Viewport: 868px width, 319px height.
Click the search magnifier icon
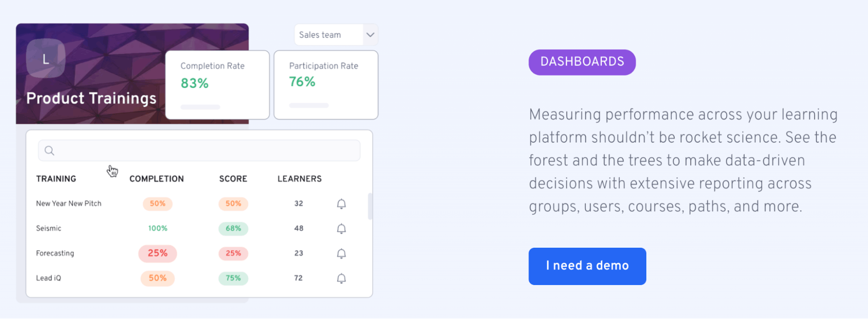(49, 150)
